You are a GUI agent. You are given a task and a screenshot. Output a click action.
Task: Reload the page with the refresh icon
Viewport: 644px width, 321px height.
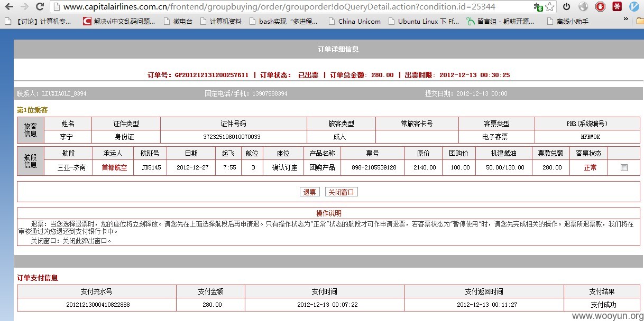coord(40,7)
